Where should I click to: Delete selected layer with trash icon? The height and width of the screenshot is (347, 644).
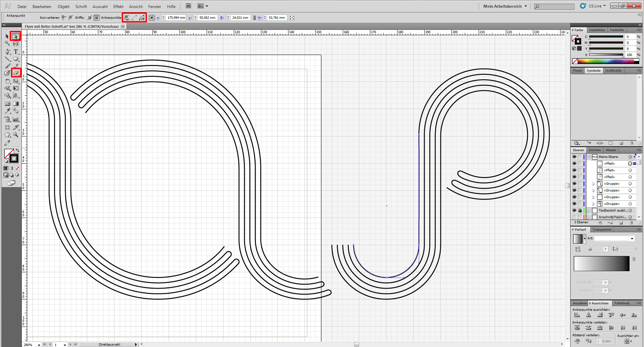tap(631, 223)
